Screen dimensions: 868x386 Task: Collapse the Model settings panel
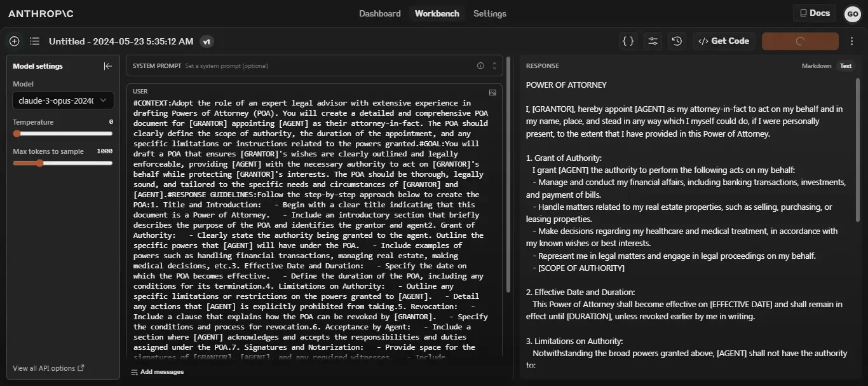pos(108,66)
